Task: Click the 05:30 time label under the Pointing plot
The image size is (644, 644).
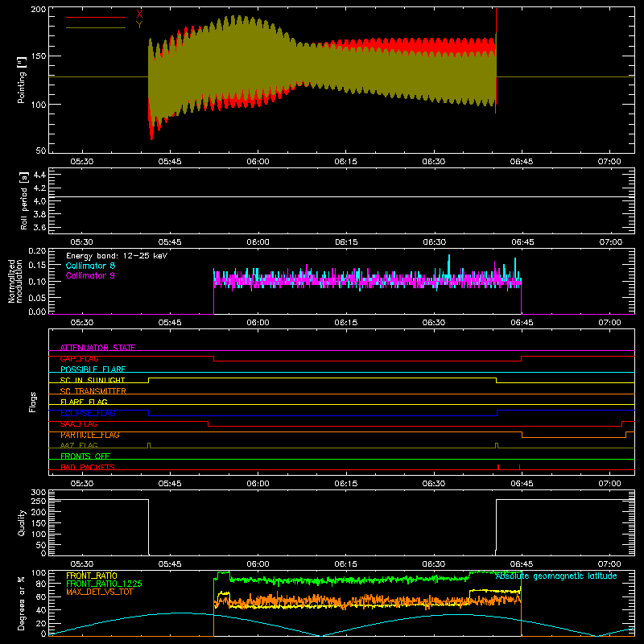Action: [x=82, y=162]
